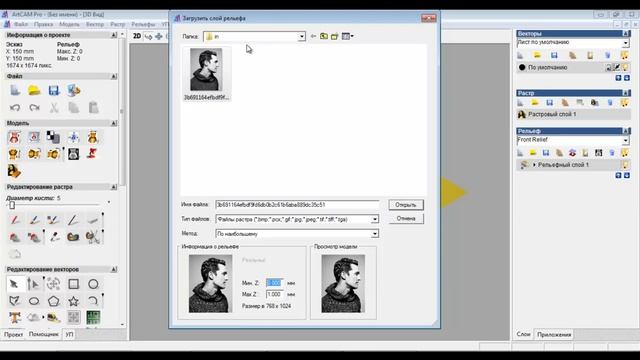Open the Front Relief dropdown
640x360 pixels.
626,140
